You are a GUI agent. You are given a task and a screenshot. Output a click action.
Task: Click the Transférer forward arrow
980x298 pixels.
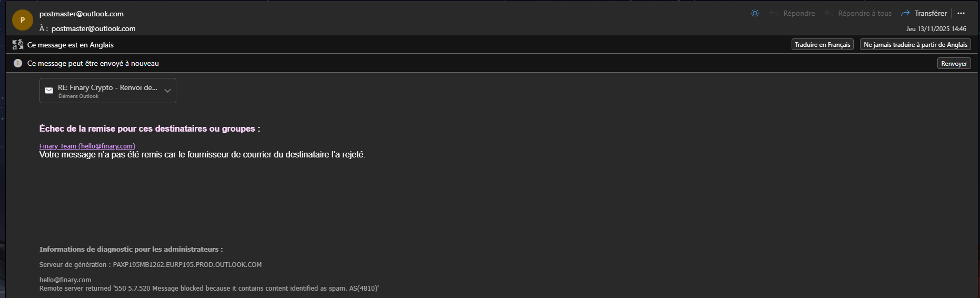pyautogui.click(x=905, y=13)
